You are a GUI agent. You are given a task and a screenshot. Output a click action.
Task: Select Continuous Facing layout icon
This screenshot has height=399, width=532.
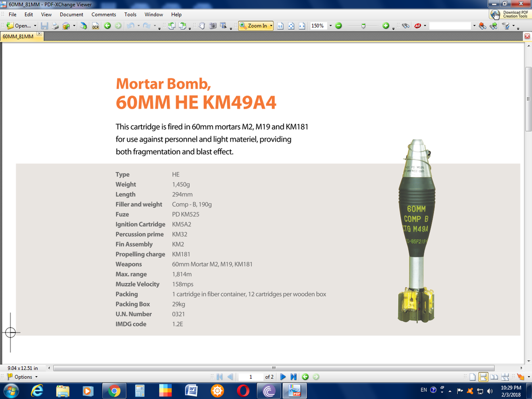point(505,377)
